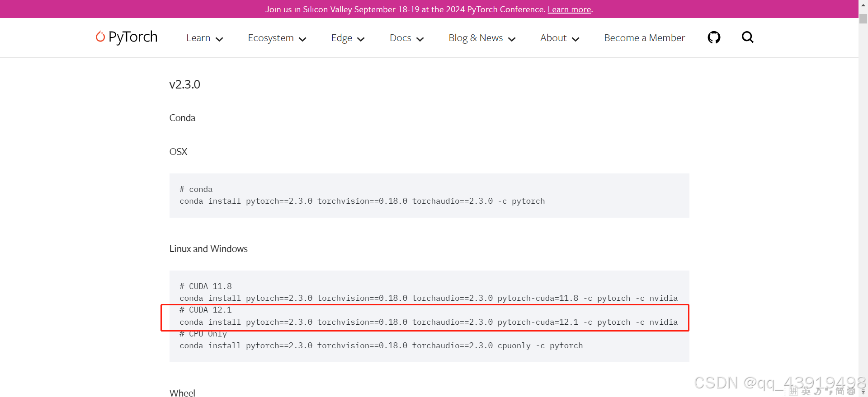The image size is (868, 397).
Task: Follow the Learn more conference link
Action: coord(569,9)
